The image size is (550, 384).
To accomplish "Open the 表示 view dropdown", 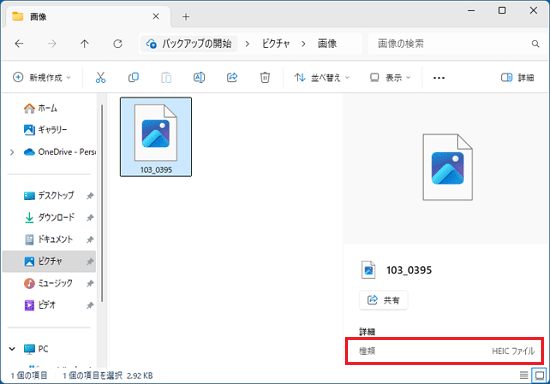I will 390,78.
